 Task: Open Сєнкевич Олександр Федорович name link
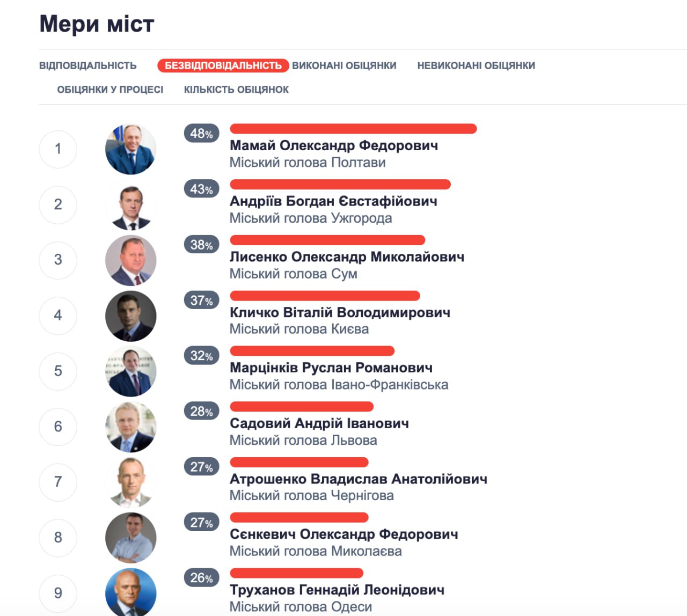point(344,534)
